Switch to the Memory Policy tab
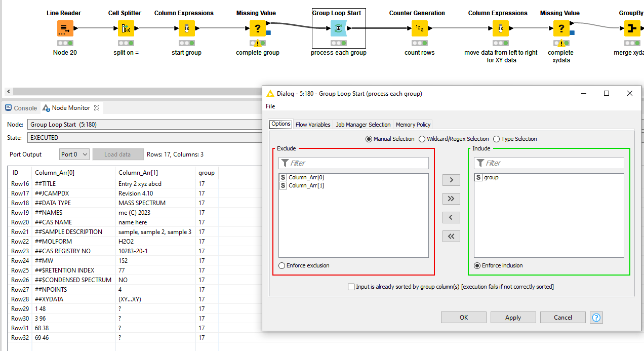Image resolution: width=644 pixels, height=351 pixels. (x=413, y=125)
